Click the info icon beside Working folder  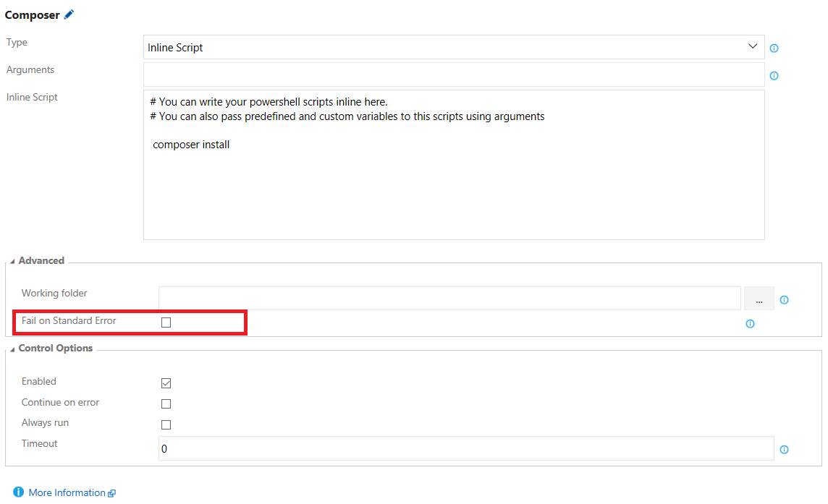(x=784, y=300)
